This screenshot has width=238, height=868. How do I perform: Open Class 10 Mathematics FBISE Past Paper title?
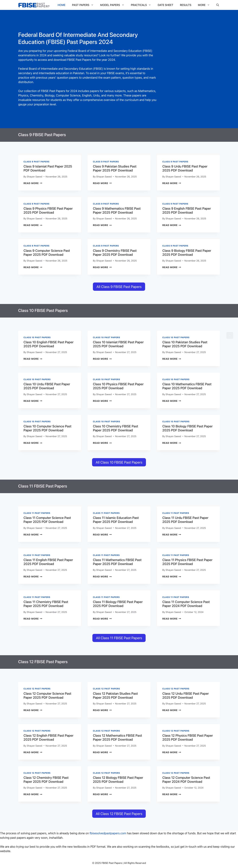point(187,386)
